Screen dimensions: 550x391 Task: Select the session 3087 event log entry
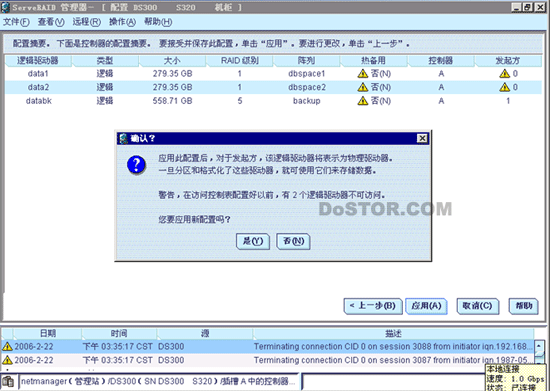[267, 360]
